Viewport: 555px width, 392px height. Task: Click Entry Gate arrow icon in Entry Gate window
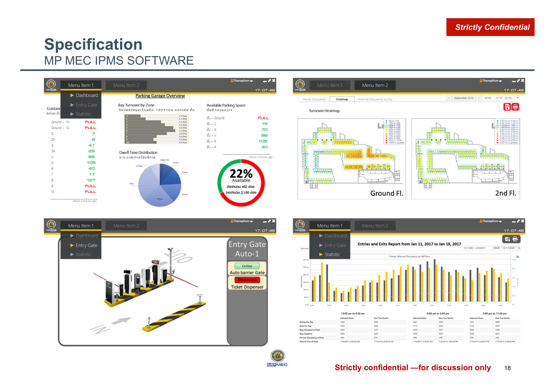tap(72, 245)
